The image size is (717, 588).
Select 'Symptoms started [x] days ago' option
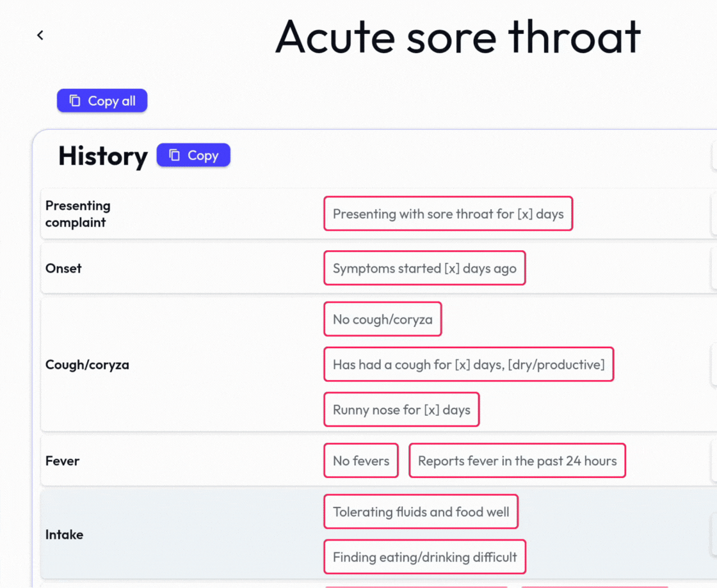coord(424,268)
